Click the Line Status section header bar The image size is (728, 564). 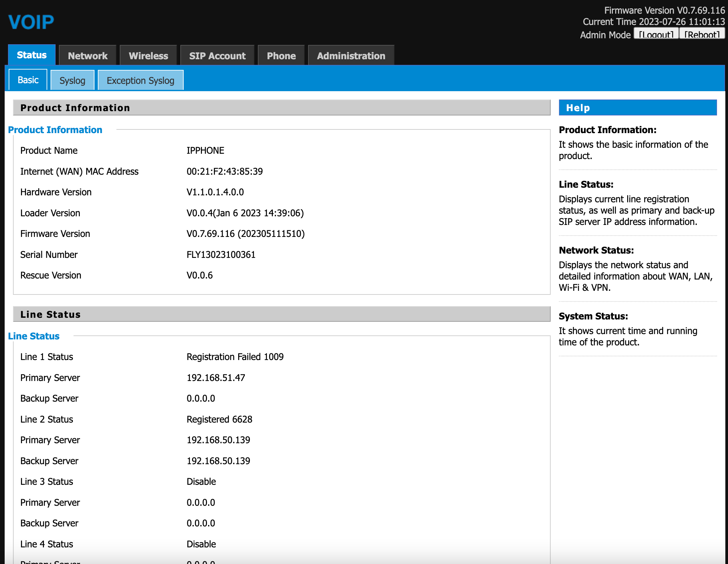click(281, 314)
